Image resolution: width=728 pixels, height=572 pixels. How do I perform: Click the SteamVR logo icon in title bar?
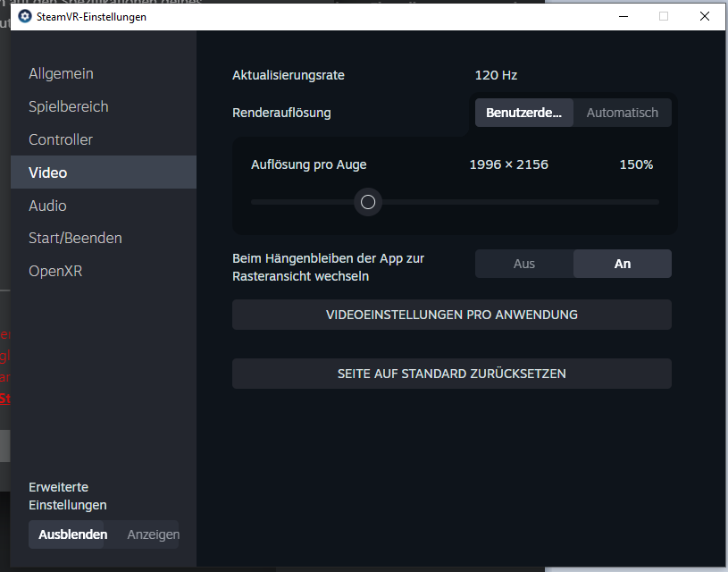pyautogui.click(x=25, y=17)
